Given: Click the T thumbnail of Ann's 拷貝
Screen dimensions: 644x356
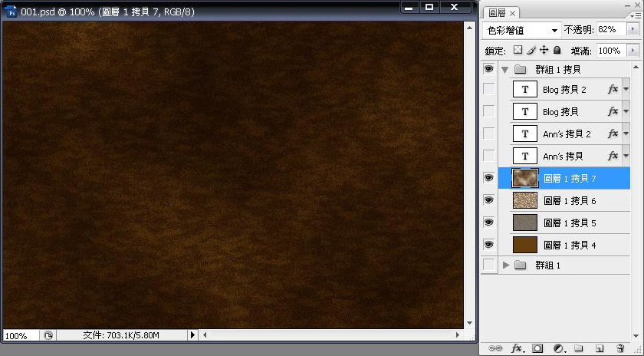Looking at the screenshot, I should [x=525, y=156].
